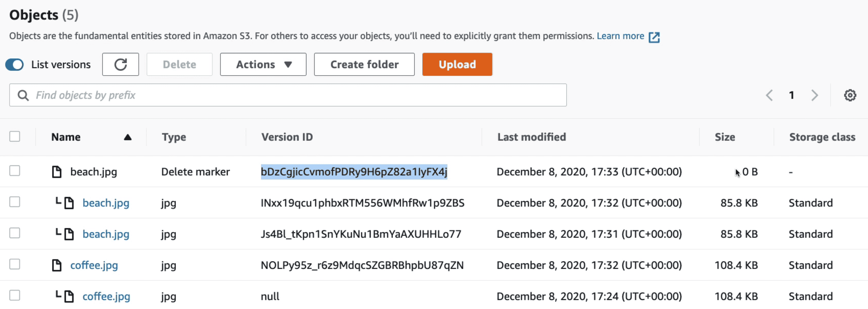Expand the Actions dropdown menu
This screenshot has width=868, height=309.
[263, 64]
